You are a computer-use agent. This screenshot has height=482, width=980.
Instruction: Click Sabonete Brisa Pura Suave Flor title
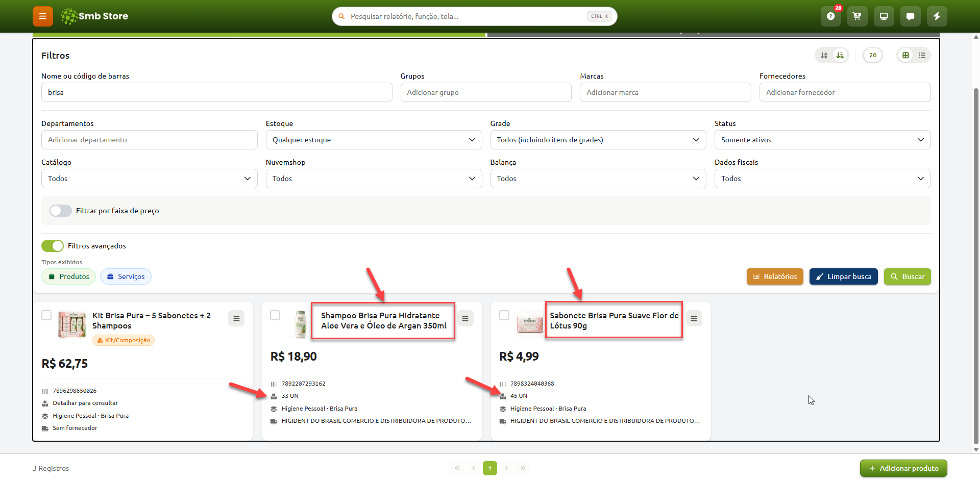(x=614, y=321)
